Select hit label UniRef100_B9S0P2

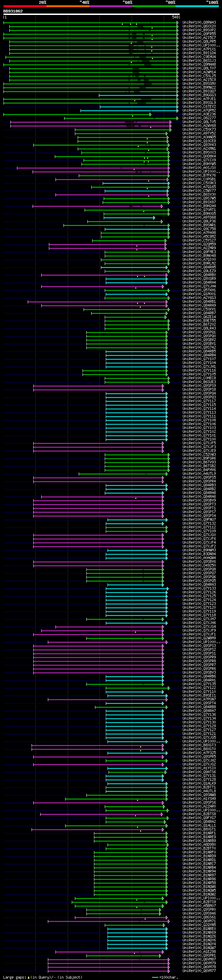199,30
